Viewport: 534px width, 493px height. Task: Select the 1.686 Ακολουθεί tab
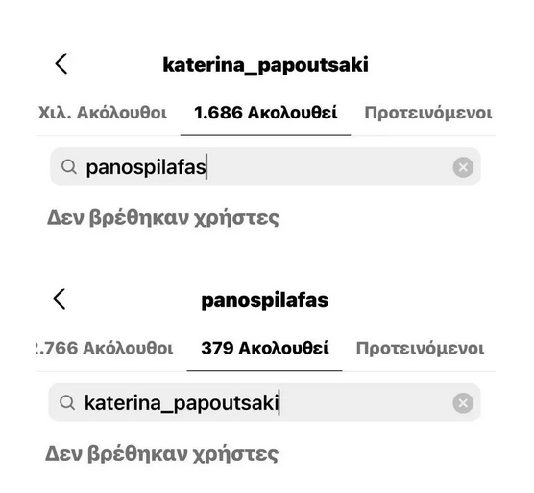point(266,113)
